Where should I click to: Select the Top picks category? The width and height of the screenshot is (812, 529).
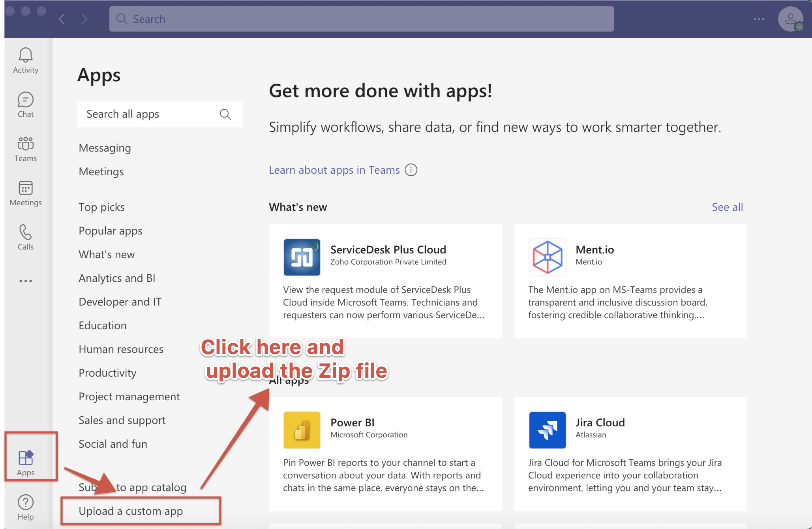(102, 207)
